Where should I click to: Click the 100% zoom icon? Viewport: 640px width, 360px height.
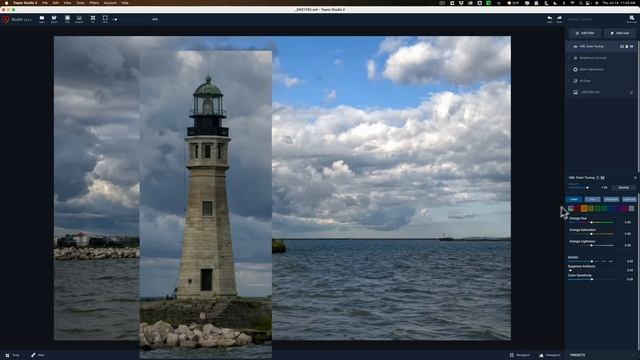point(105,19)
